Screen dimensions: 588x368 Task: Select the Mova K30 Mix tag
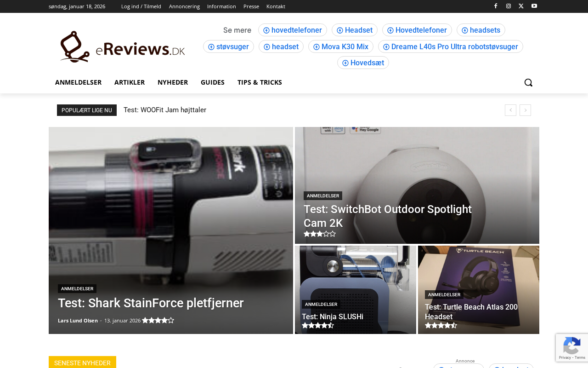pyautogui.click(x=341, y=46)
